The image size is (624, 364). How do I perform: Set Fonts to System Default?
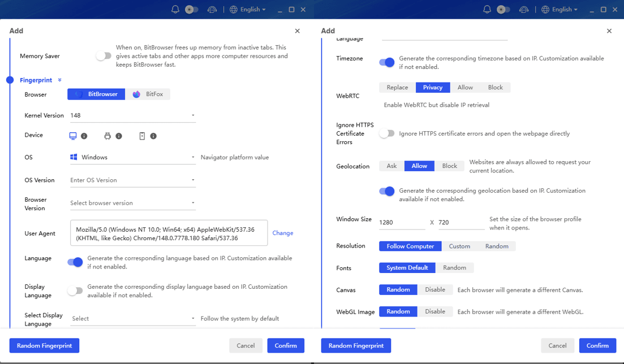coord(407,268)
